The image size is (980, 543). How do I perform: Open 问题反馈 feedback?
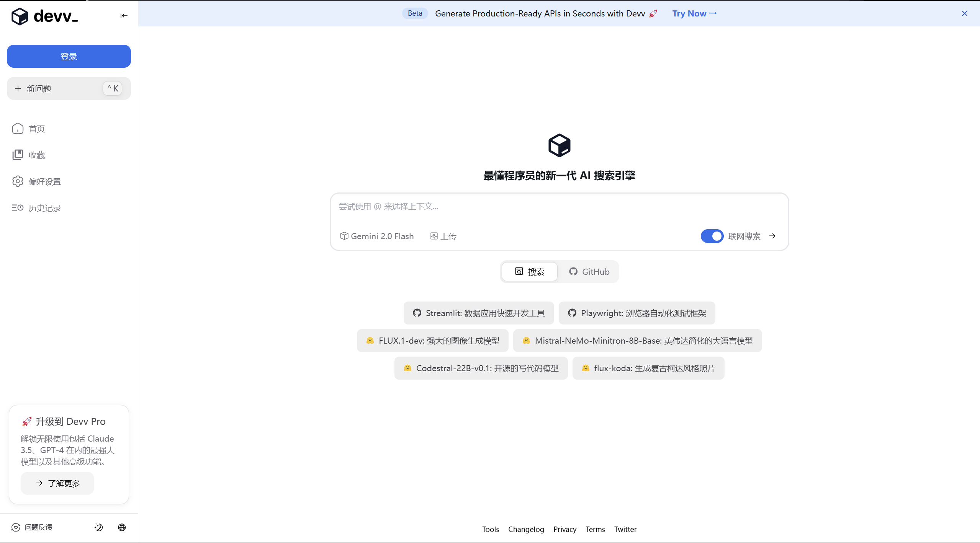(x=32, y=527)
